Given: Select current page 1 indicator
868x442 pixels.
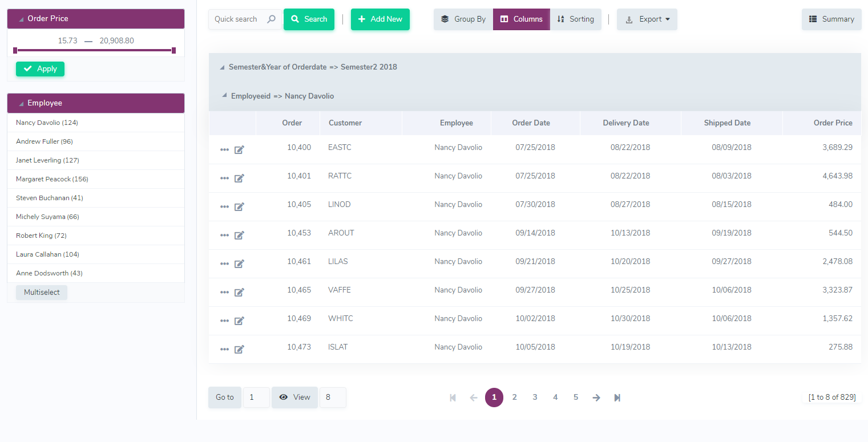Looking at the screenshot, I should point(494,398).
